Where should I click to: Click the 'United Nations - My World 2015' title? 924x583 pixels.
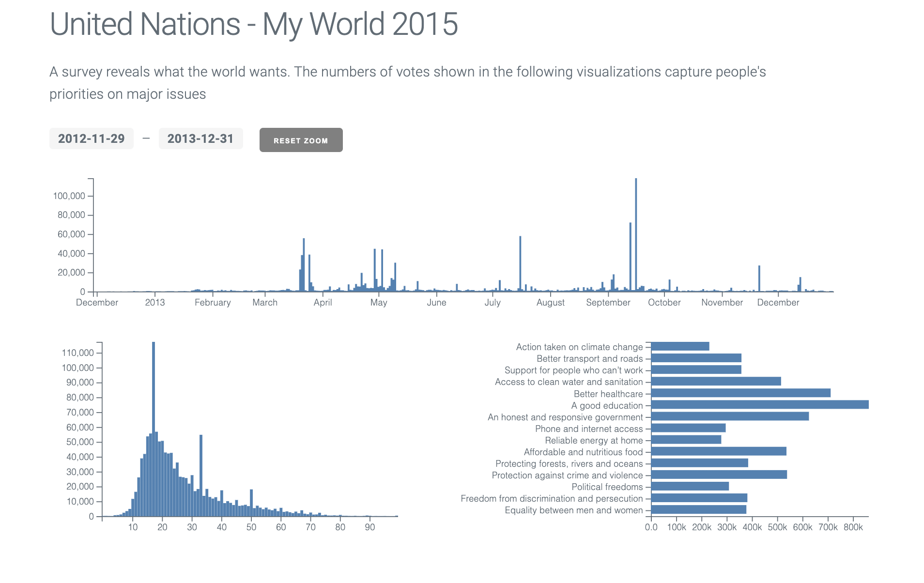254,24
